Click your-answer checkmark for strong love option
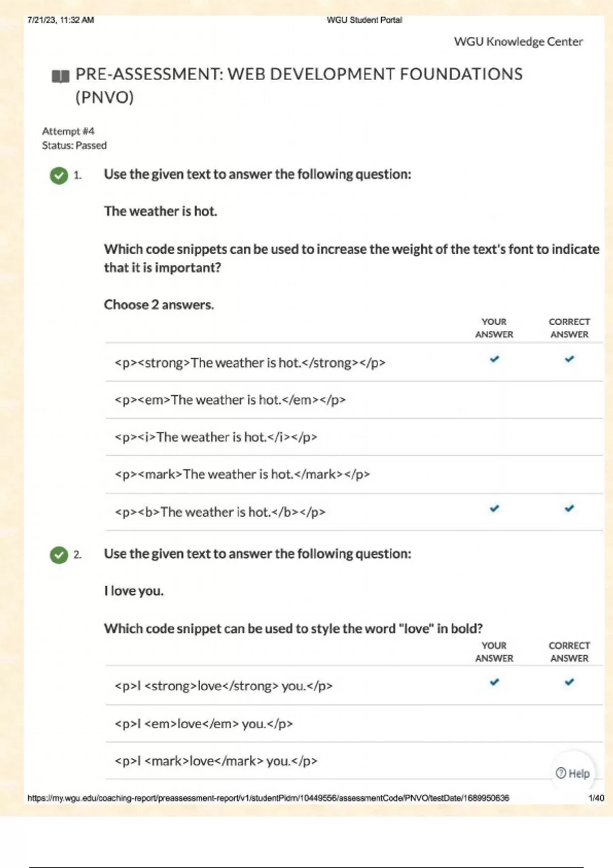613x868 pixels. [x=494, y=682]
